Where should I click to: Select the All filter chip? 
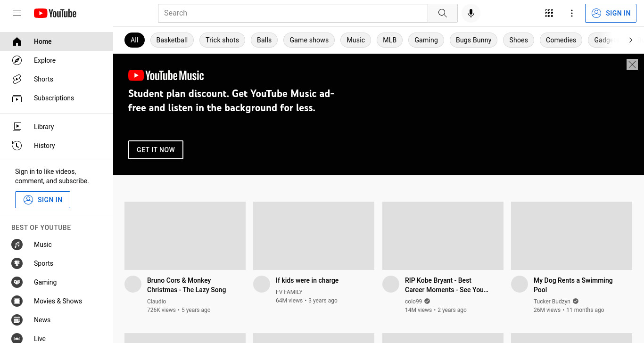[x=134, y=40]
